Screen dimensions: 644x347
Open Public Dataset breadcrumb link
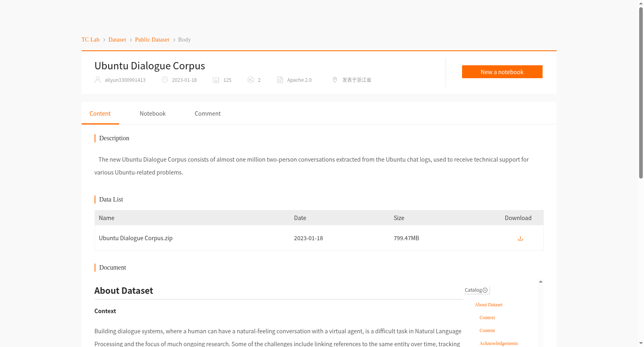pos(152,39)
